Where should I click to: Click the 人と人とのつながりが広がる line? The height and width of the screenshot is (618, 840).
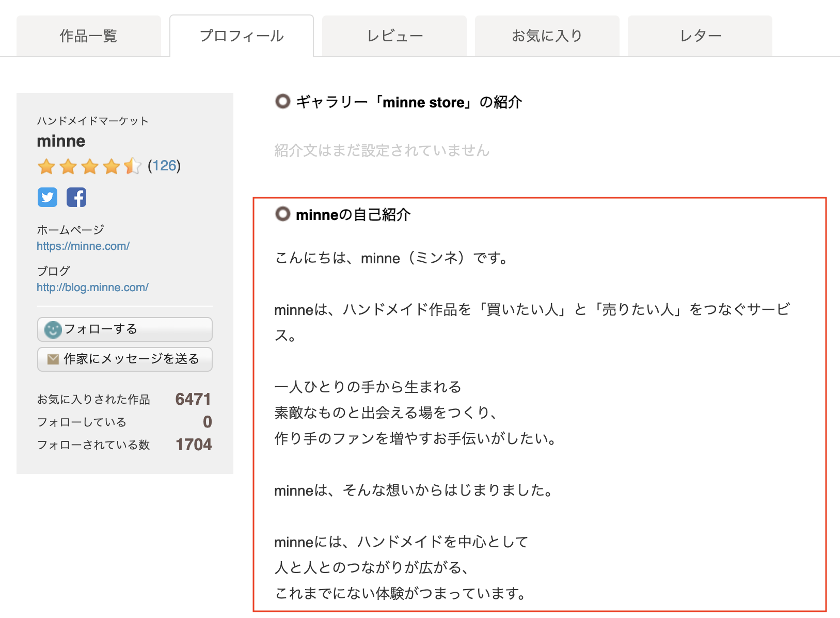372,567
